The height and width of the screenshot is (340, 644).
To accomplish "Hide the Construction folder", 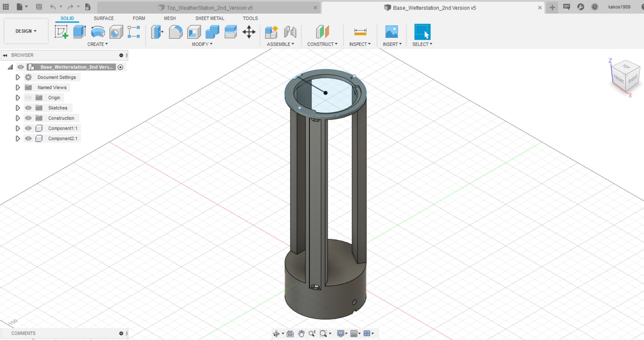I will coord(28,118).
